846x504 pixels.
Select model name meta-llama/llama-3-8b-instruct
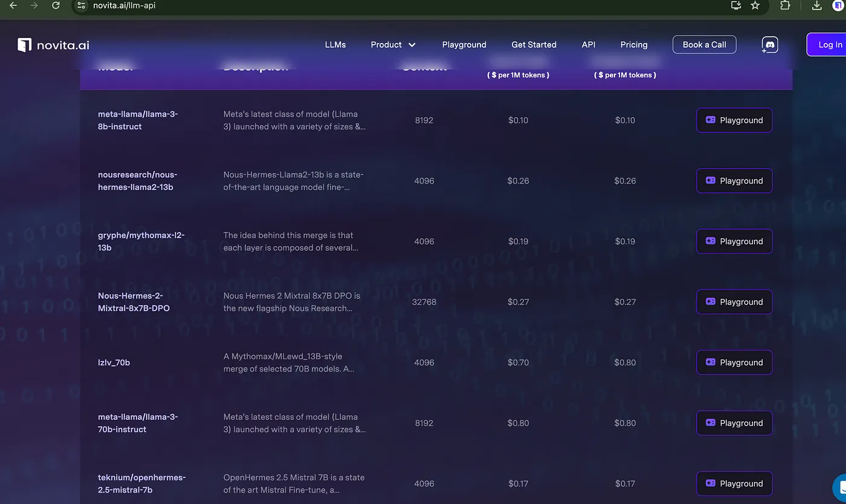pos(138,120)
